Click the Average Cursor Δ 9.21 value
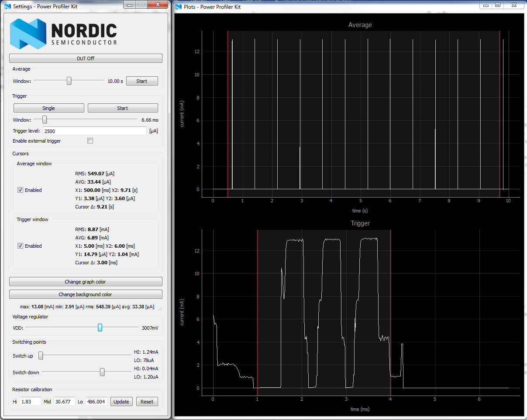Image resolution: width=527 pixels, height=420 pixels. click(102, 207)
